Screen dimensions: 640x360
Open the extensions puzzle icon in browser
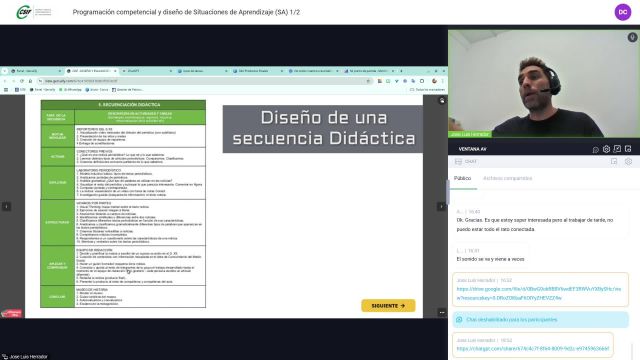pos(422,81)
